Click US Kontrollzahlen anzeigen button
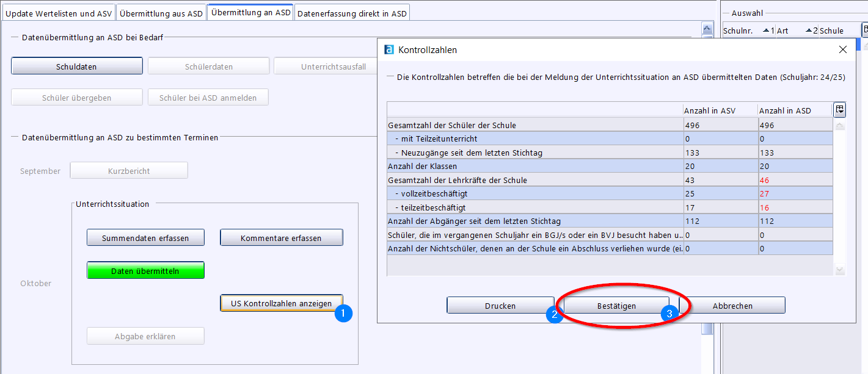 (281, 303)
